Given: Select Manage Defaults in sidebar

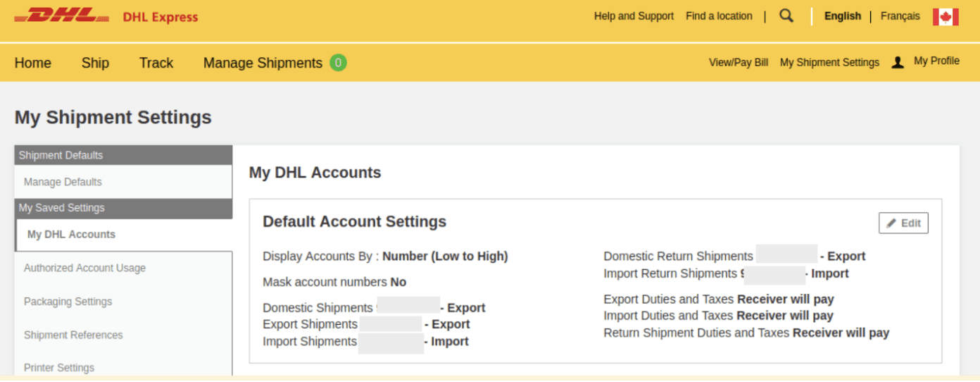Looking at the screenshot, I should (x=123, y=182).
